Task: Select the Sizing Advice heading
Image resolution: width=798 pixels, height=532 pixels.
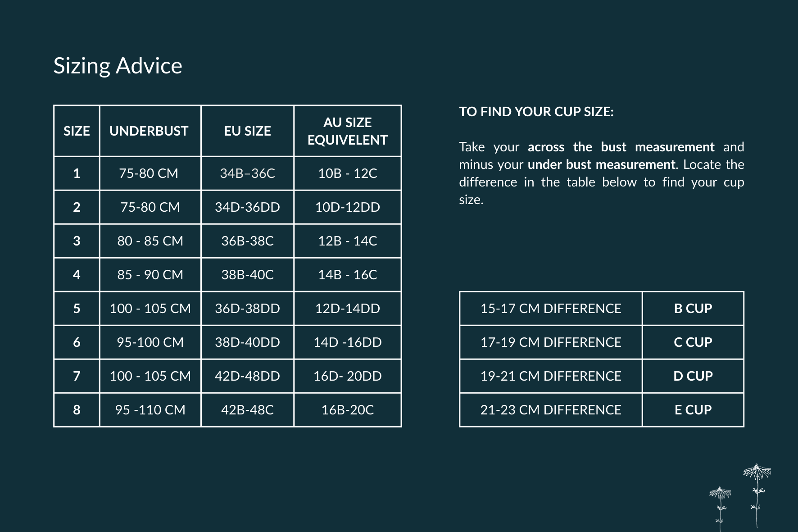Action: point(118,66)
